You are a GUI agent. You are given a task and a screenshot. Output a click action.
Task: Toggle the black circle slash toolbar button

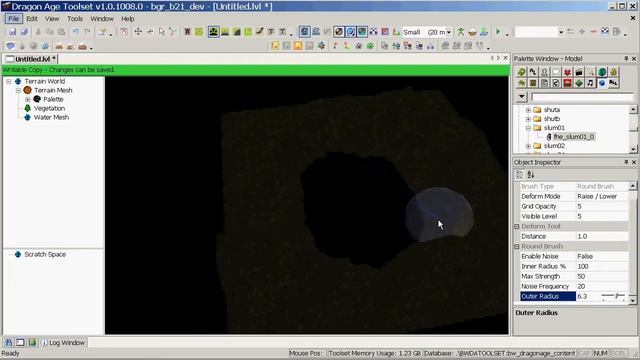[x=339, y=32]
